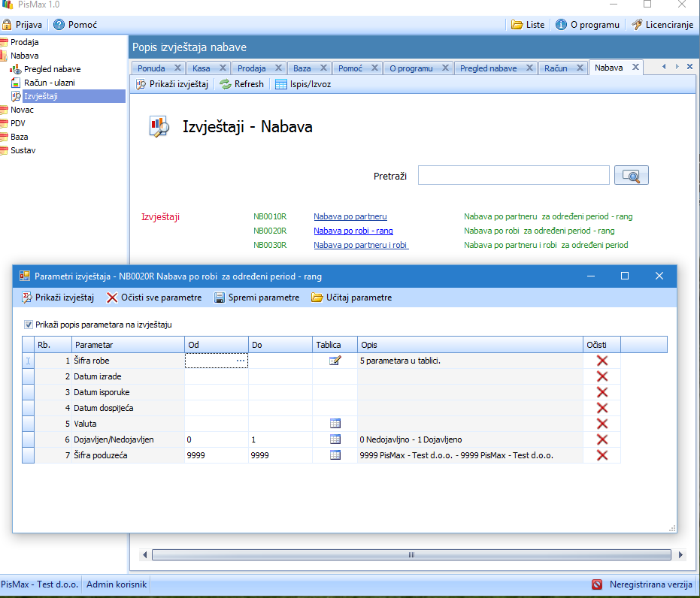The width and height of the screenshot is (700, 598).
Task: Click Prikaži izvještaj in the main tab toolbar
Action: coord(172,84)
